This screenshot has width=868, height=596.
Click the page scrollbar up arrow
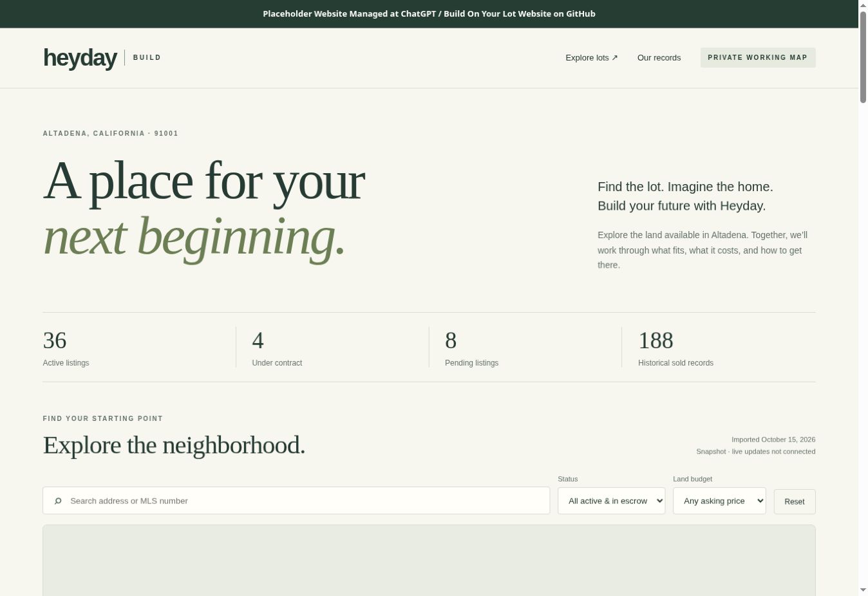point(863,5)
